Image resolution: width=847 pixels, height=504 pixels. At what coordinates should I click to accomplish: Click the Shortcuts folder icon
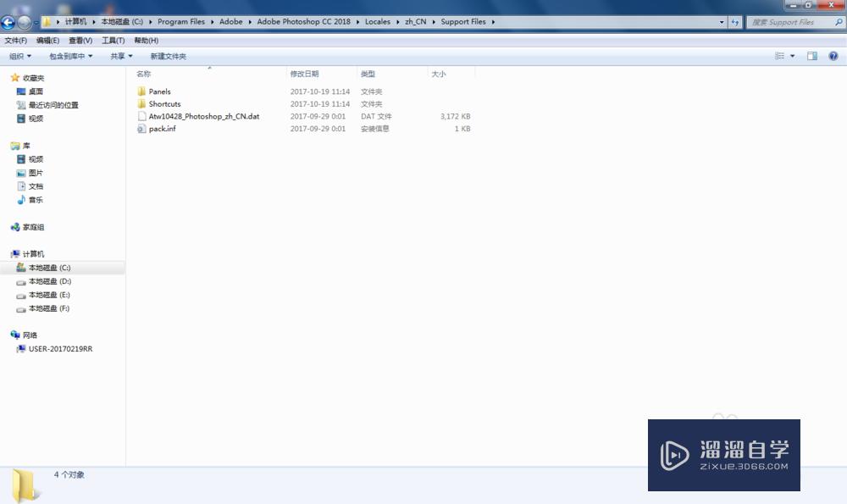(141, 103)
